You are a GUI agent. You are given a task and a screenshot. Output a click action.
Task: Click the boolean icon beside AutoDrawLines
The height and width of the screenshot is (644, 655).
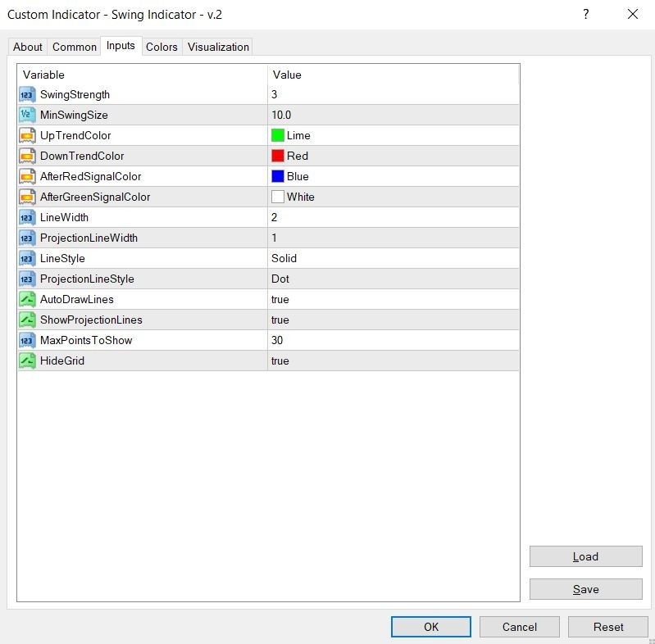tap(27, 299)
